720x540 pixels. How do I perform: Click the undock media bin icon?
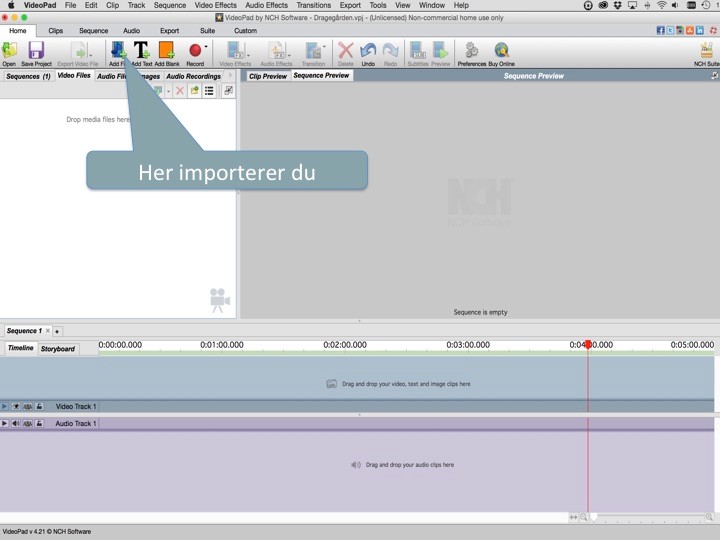tap(228, 90)
